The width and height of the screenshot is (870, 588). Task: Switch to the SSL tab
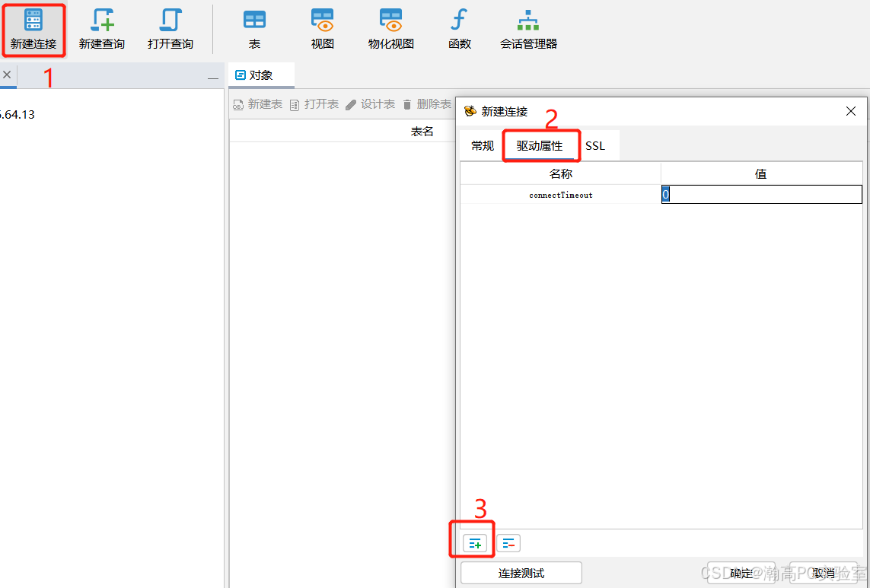click(x=595, y=146)
